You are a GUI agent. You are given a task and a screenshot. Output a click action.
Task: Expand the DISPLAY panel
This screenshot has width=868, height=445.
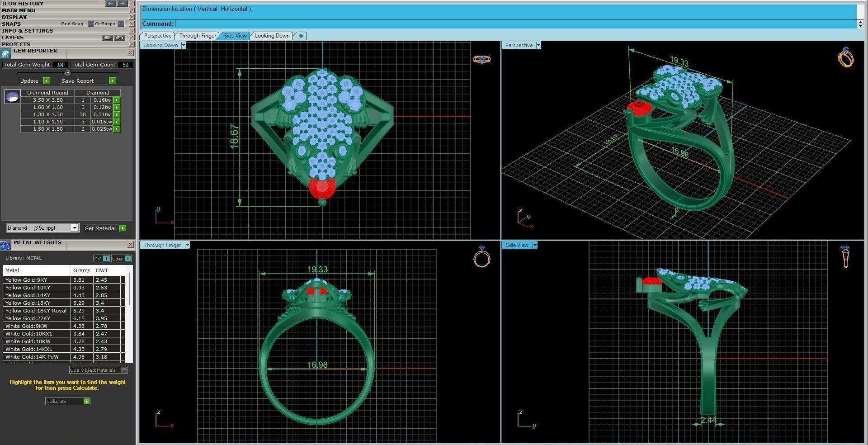[14, 17]
